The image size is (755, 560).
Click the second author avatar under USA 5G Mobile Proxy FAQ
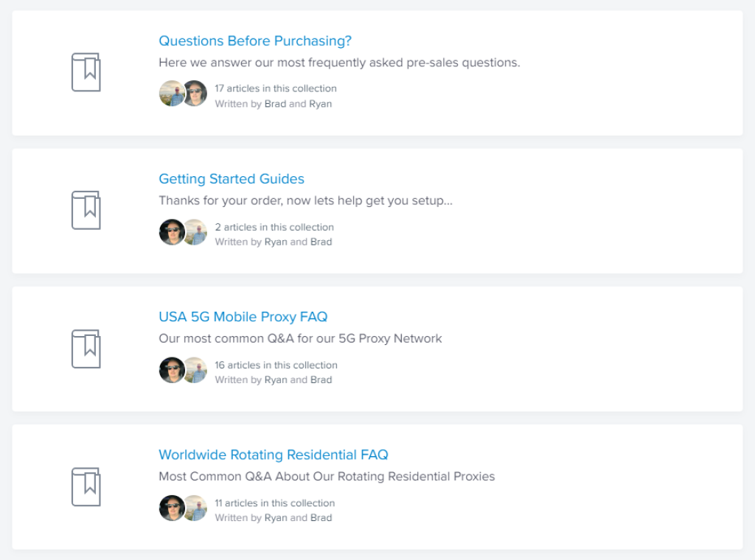pos(196,370)
